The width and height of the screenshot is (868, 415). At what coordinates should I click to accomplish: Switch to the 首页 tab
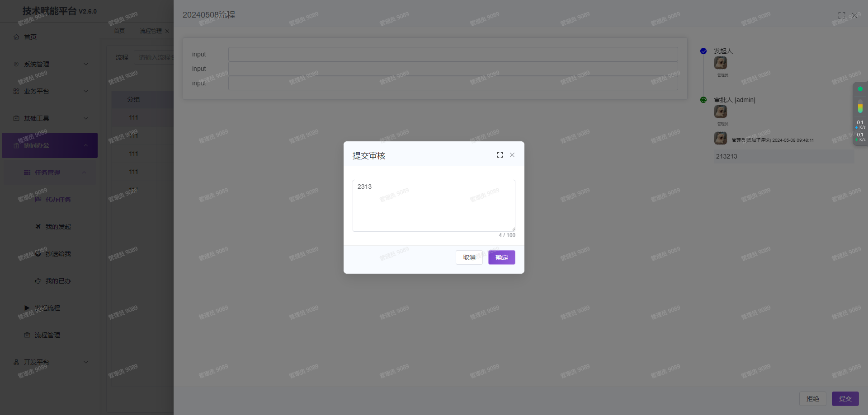119,31
